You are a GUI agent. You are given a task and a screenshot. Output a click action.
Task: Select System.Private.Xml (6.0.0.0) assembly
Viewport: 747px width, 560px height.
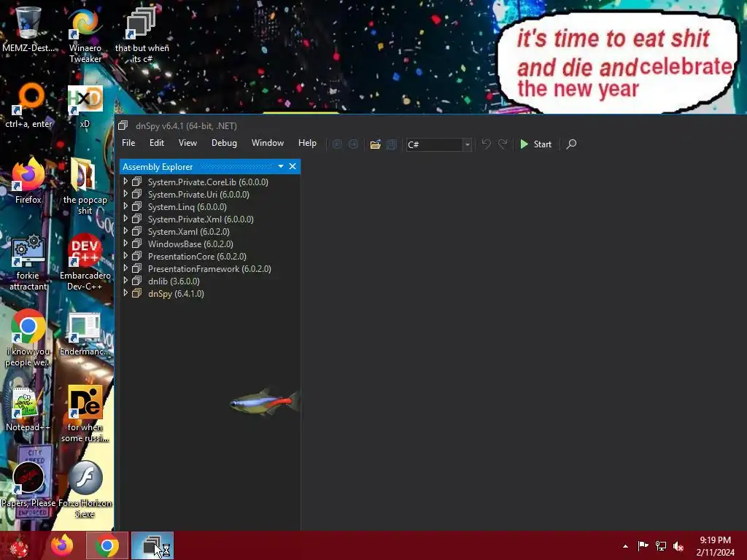point(201,219)
